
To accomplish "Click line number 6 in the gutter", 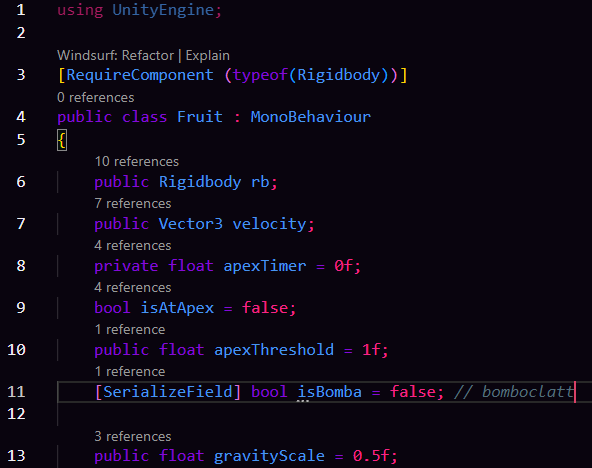I will coord(21,182).
